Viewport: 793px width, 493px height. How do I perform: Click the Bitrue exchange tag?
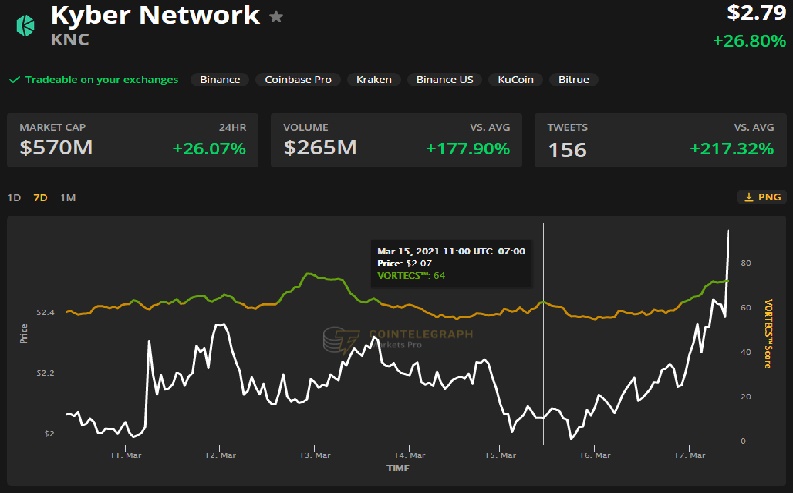click(x=573, y=79)
